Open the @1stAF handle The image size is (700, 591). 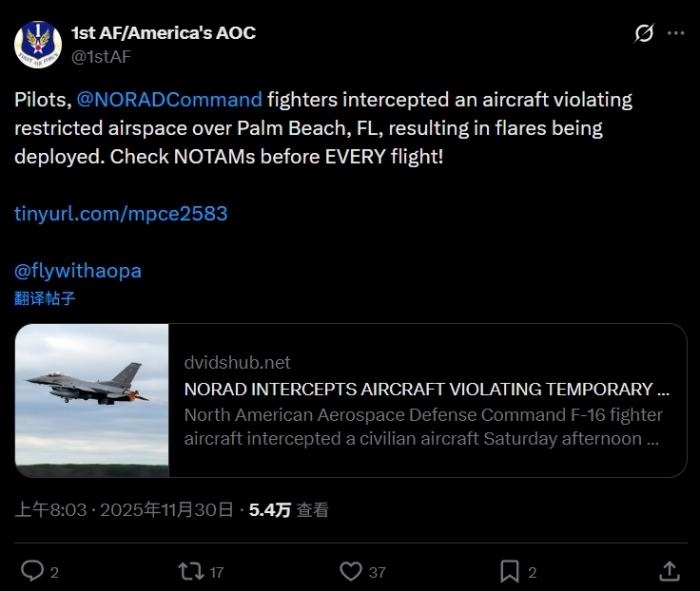coord(100,56)
